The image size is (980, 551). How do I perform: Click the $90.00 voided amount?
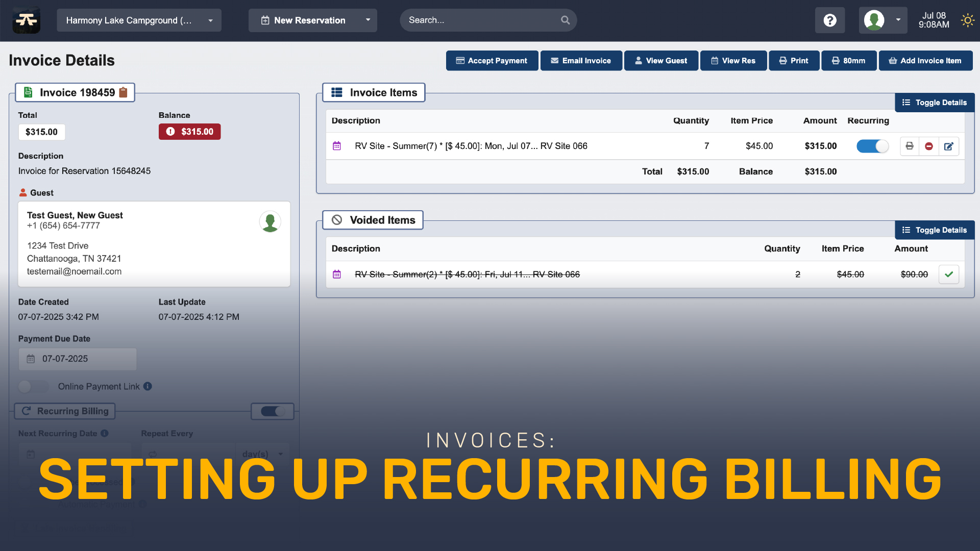(914, 274)
